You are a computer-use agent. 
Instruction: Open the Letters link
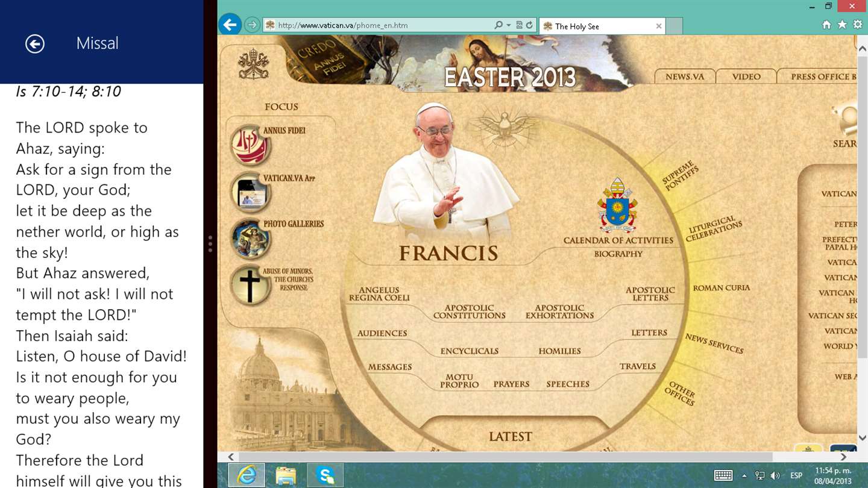point(649,333)
